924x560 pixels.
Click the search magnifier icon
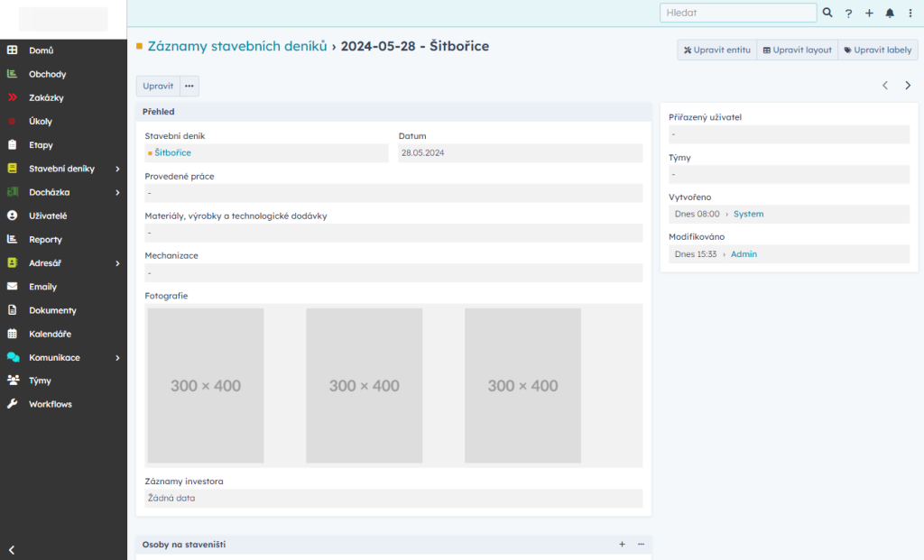(827, 13)
